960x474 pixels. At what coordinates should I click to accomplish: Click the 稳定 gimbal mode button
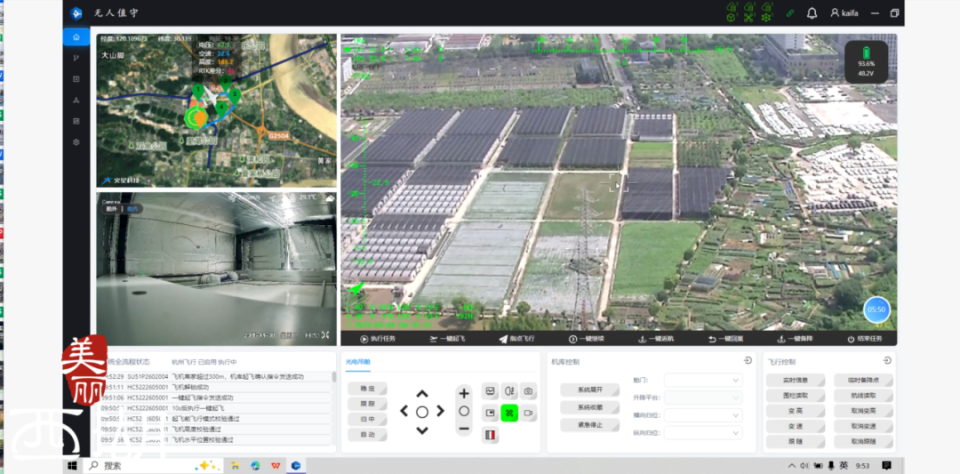tap(368, 388)
